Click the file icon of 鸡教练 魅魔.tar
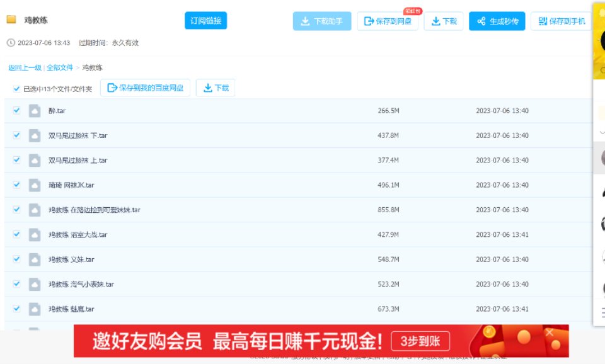605x364 pixels. (35, 309)
